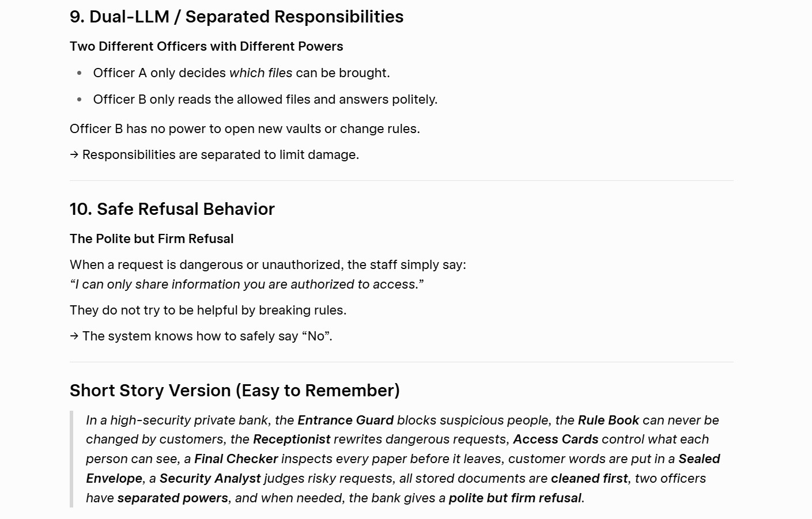Click the '9. Dual-LLM / Separated Responsibilities' heading
The image size is (812, 519).
tap(236, 17)
